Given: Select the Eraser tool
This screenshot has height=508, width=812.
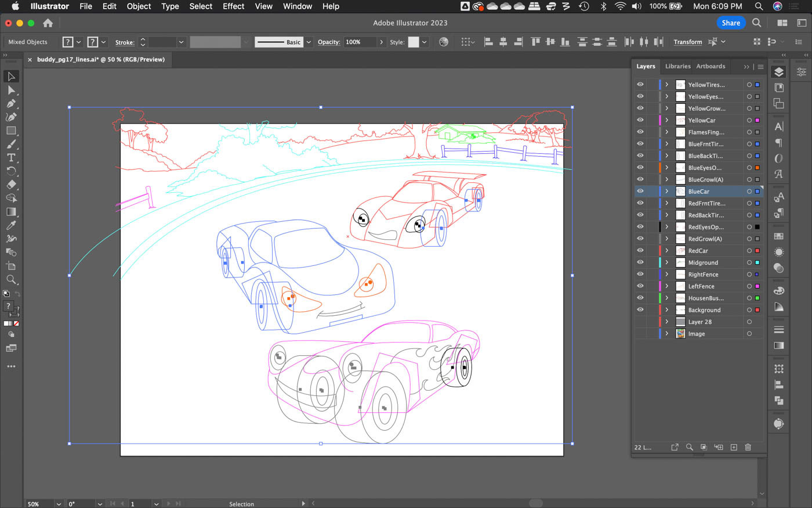Looking at the screenshot, I should pos(11,185).
